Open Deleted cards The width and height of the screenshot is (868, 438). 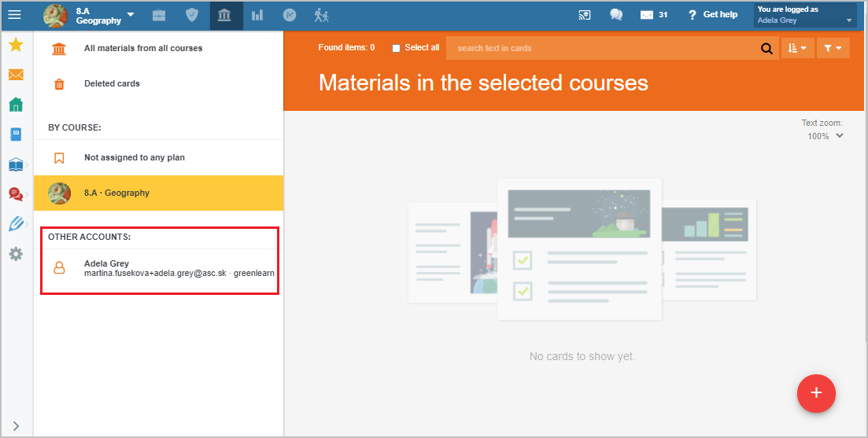pyautogui.click(x=158, y=84)
